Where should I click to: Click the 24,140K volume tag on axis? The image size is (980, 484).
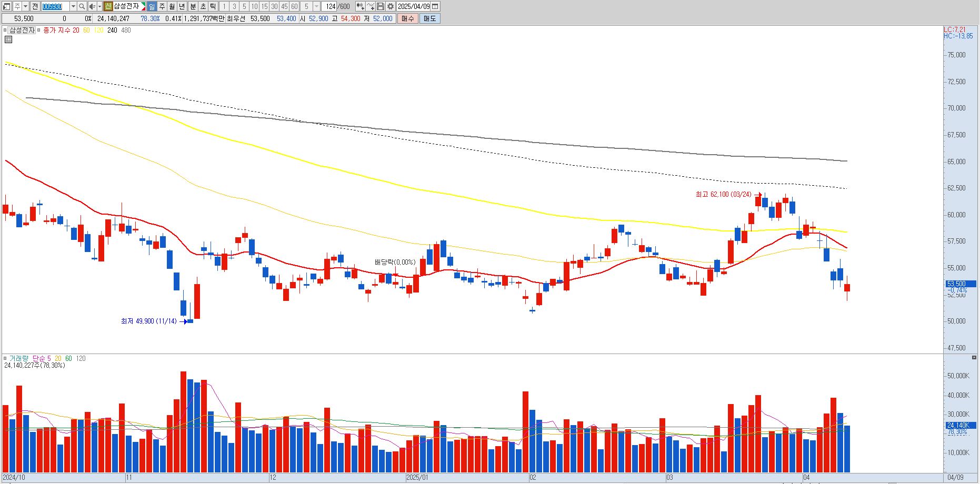pyautogui.click(x=961, y=425)
